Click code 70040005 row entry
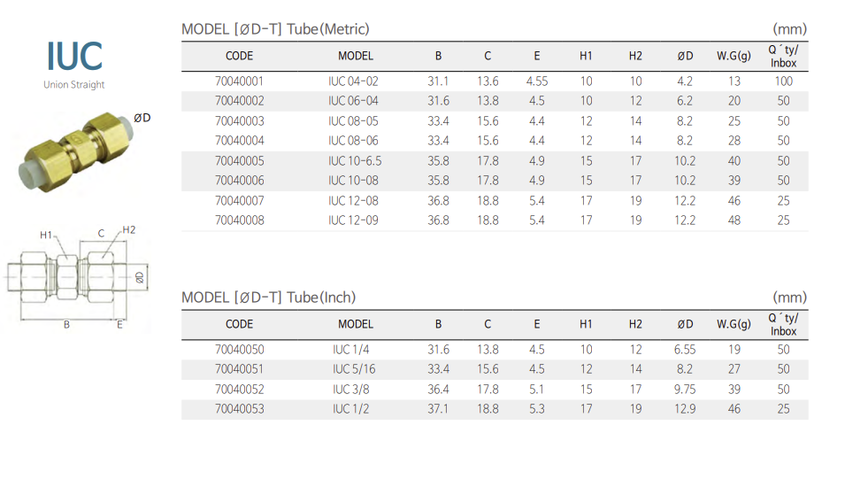The width and height of the screenshot is (868, 479). tap(239, 161)
